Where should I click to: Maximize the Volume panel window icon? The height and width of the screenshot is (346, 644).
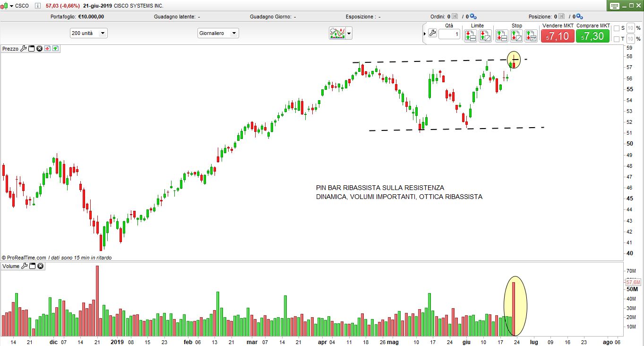click(x=32, y=266)
